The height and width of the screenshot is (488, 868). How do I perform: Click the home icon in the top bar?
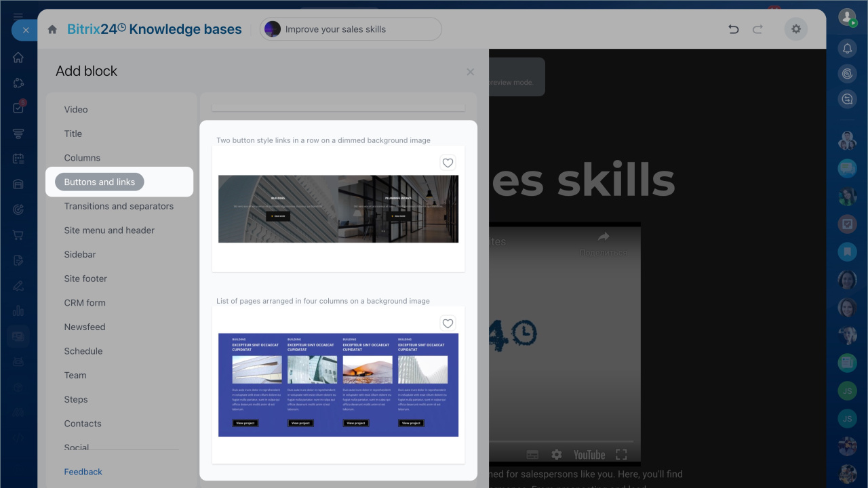tap(52, 29)
